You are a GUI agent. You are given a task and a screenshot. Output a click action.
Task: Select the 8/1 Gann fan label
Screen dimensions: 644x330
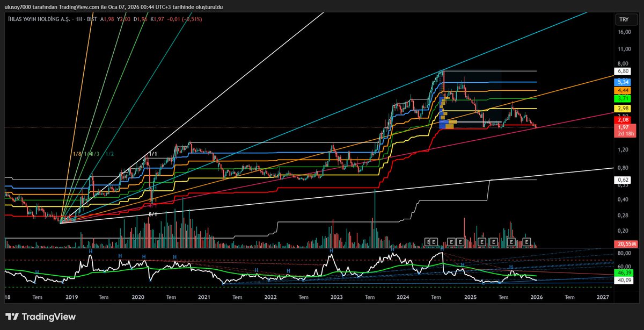[153, 214]
